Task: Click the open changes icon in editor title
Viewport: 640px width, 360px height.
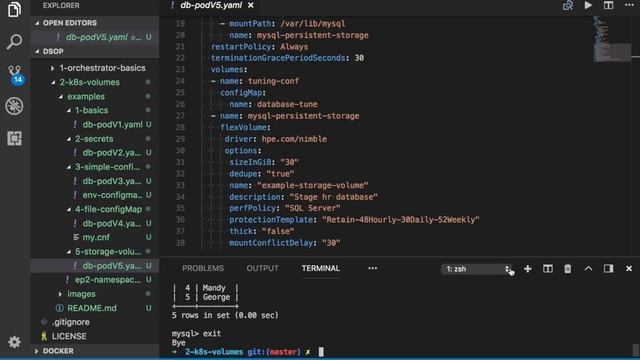Action: (x=568, y=6)
